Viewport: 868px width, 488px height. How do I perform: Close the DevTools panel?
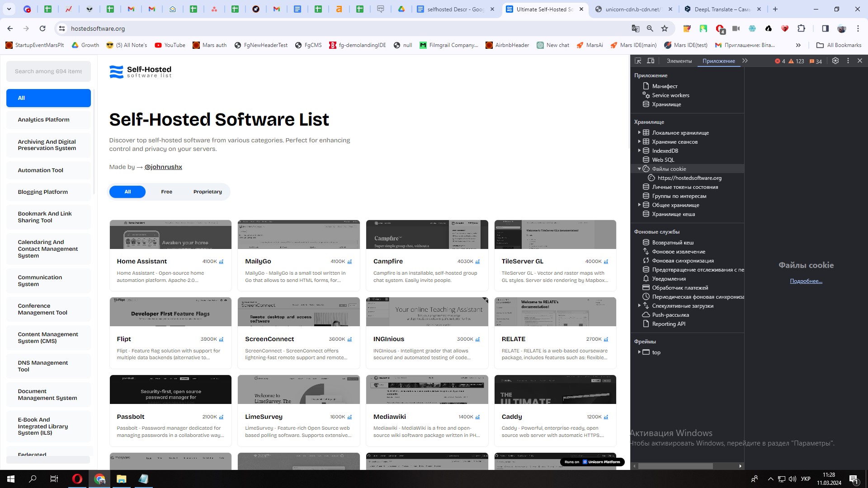coord(860,61)
